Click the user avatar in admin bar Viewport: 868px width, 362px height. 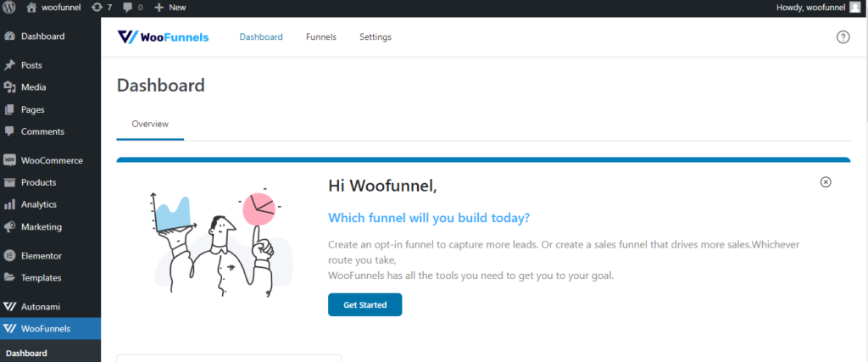point(855,7)
